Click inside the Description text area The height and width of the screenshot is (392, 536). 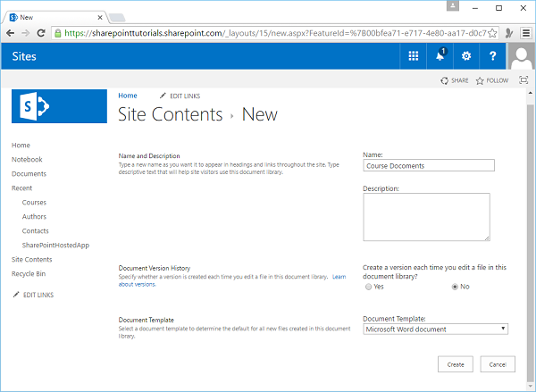(x=426, y=217)
